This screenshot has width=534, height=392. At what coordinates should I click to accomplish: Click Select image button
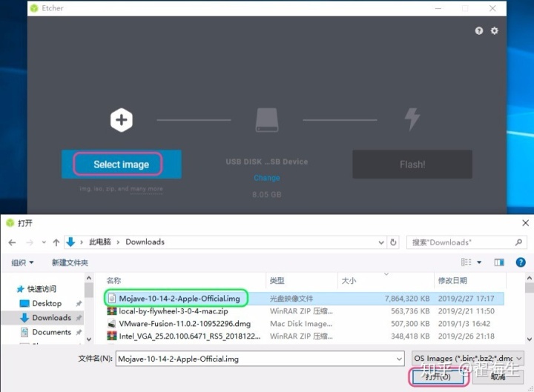tap(121, 165)
